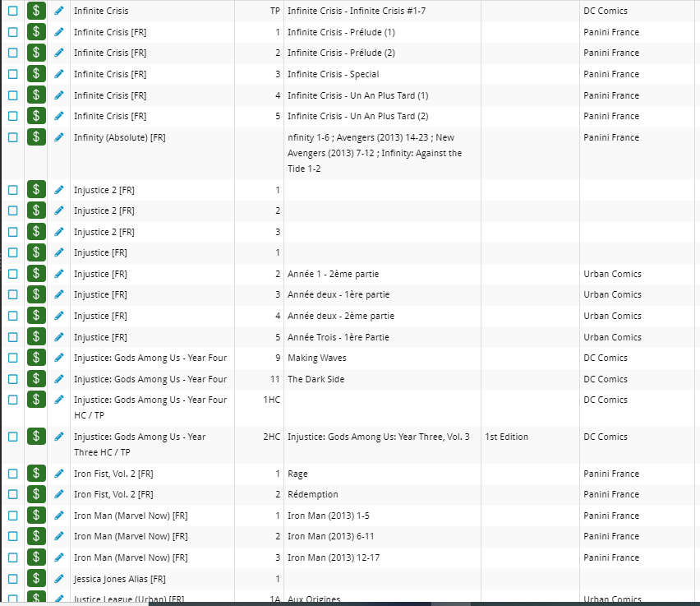Click dollar icon for Jessica Jones Alias [FR]
700x606 pixels.
(36, 579)
